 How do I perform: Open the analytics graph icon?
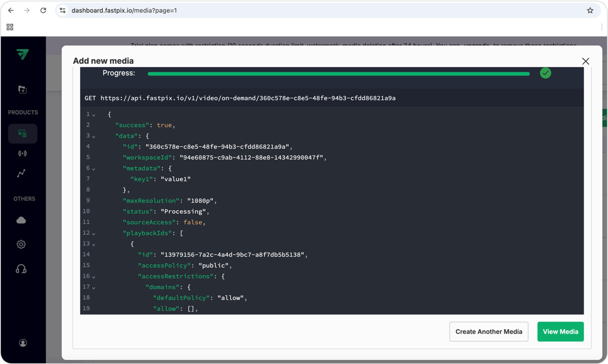21,173
